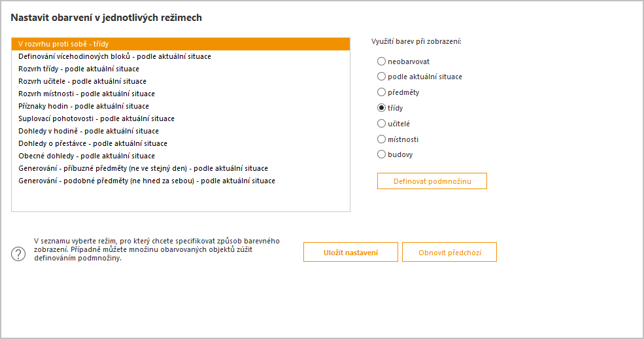Screen dimensions: 644x339
Task: Choose 'Suplovací pohotovosti' list item
Action: pos(180,118)
